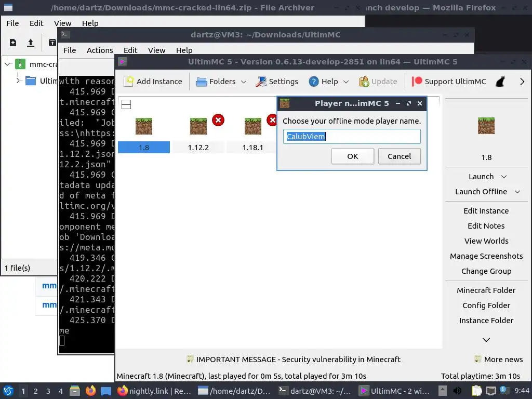Open the Launch dropdown arrow
The image size is (532, 399).
(x=504, y=177)
